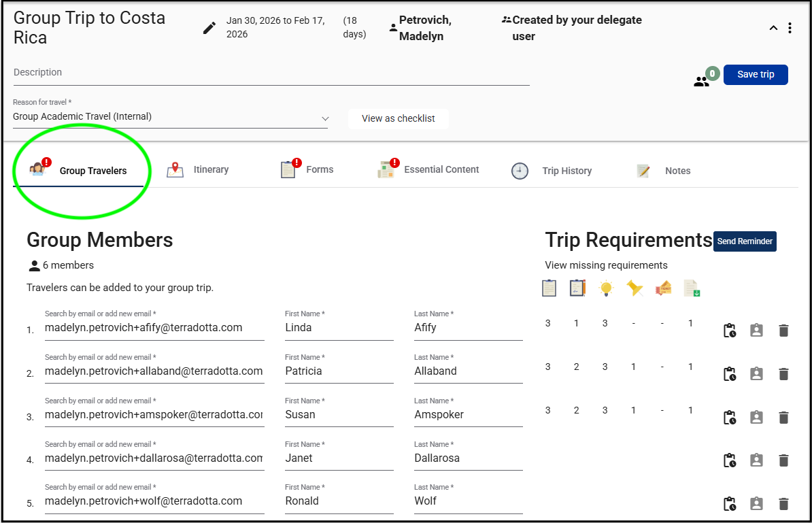Image resolution: width=812 pixels, height=523 pixels.
Task: Click the trip dates Jan 30, 2026 to Feb 17, 2026
Action: click(x=275, y=27)
